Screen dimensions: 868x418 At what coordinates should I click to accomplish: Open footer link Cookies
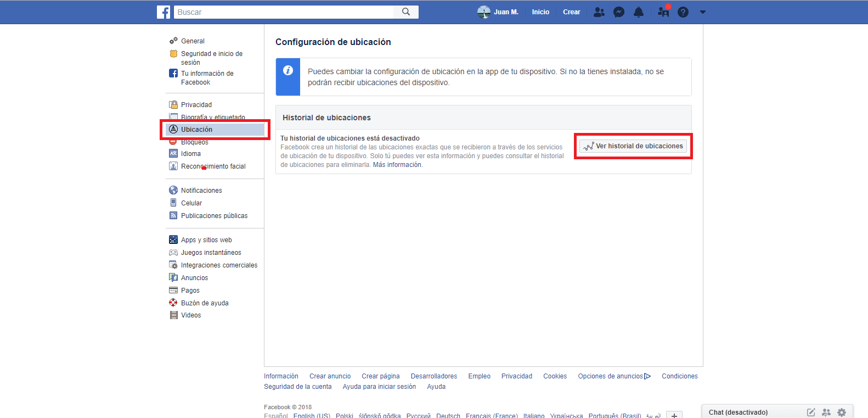tap(555, 376)
